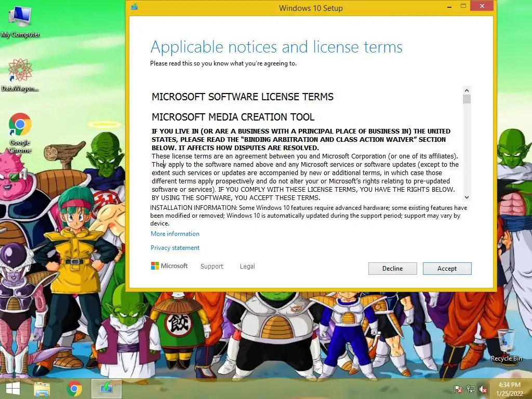
Task: Decline the license terms
Action: (393, 269)
